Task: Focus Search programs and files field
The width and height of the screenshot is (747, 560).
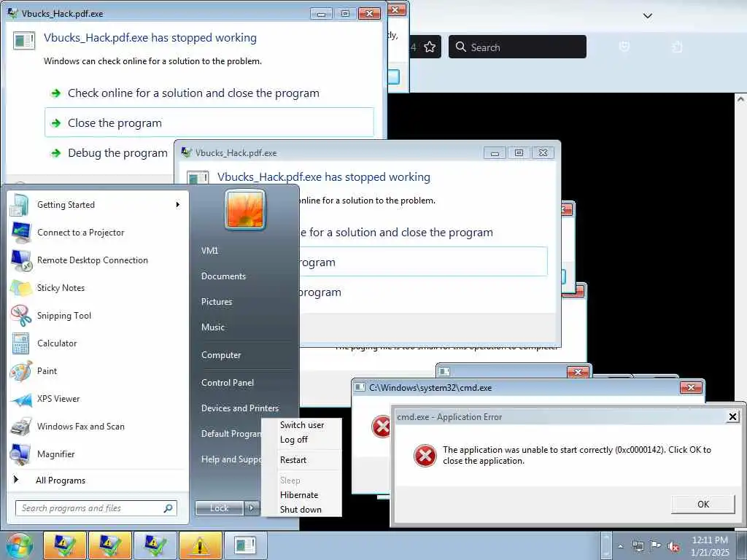Action: [x=96, y=508]
